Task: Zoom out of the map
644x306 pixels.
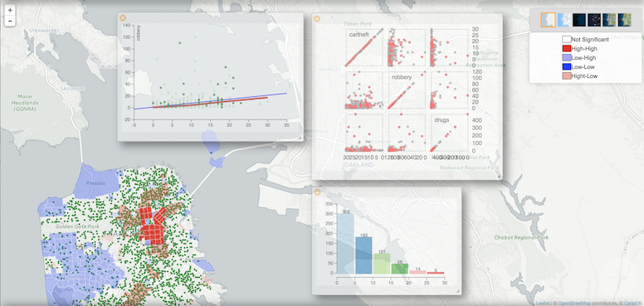Action: (x=10, y=21)
